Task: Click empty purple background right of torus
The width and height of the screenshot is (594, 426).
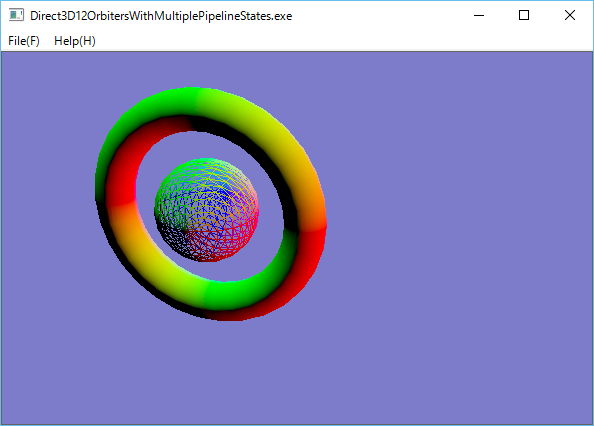Action: [x=455, y=227]
